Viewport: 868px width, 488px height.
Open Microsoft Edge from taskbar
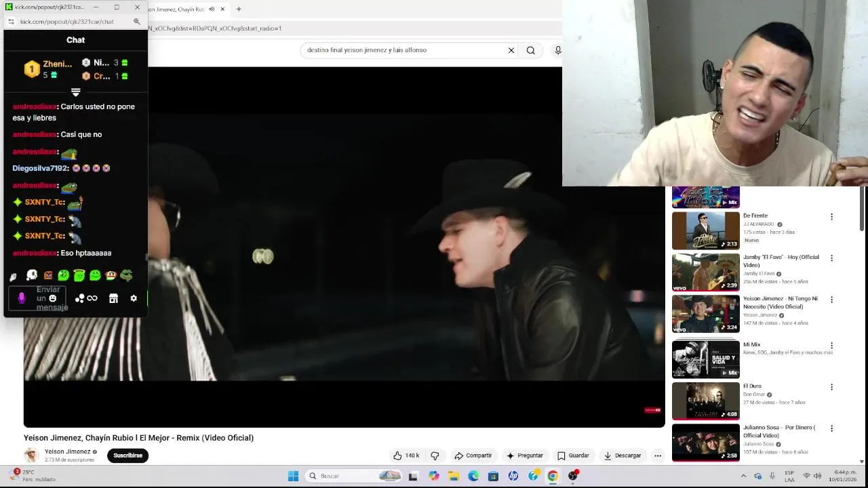473,476
